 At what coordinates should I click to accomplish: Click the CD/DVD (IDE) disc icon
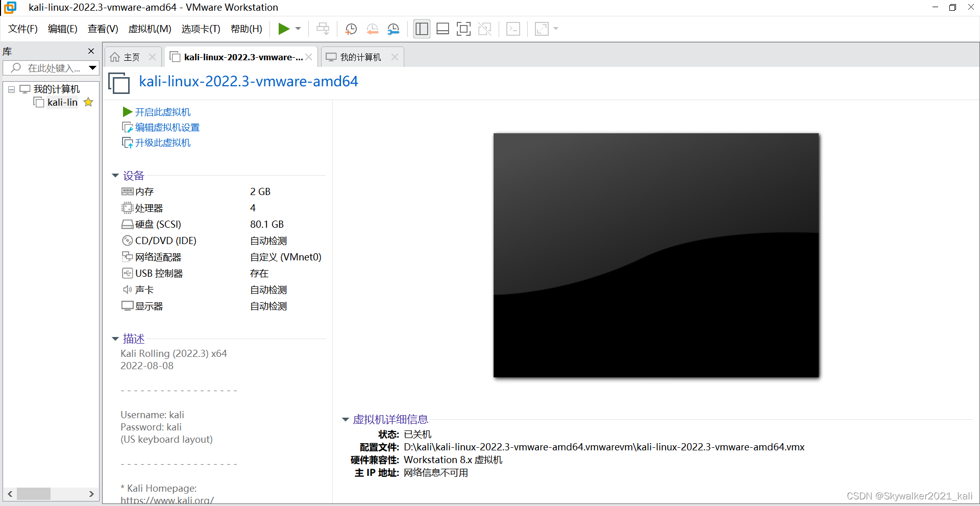point(127,240)
